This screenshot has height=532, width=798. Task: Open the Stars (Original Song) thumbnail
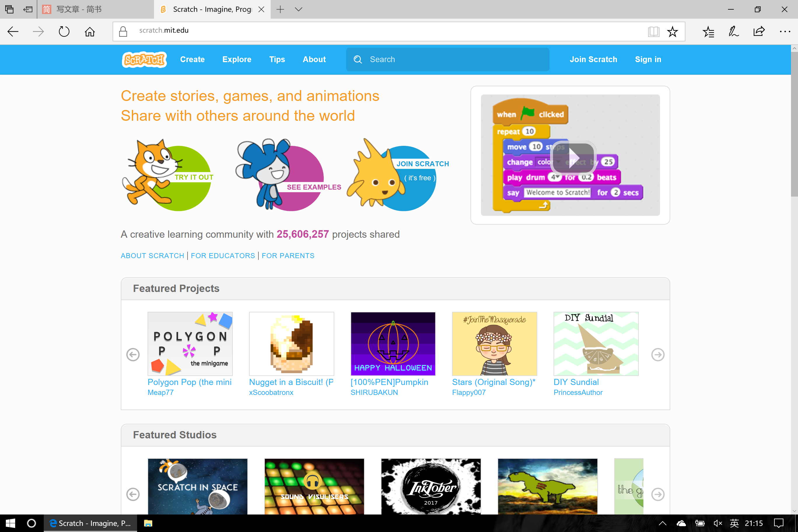[x=494, y=344]
